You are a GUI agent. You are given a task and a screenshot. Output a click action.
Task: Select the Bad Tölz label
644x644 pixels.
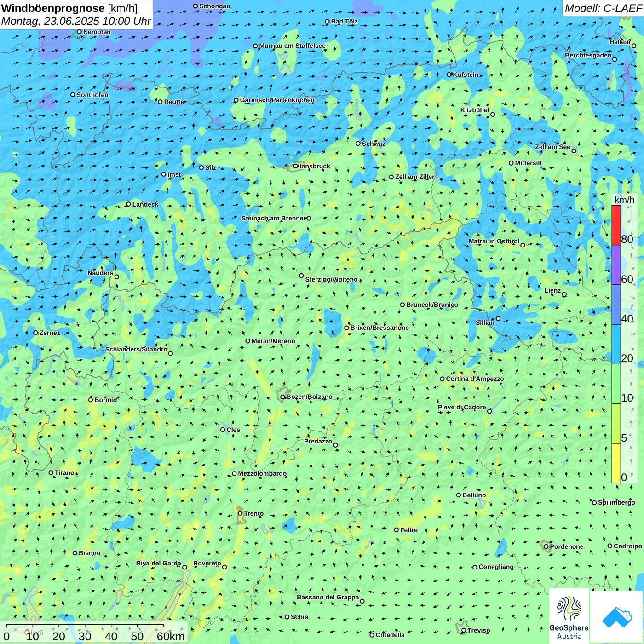point(344,21)
